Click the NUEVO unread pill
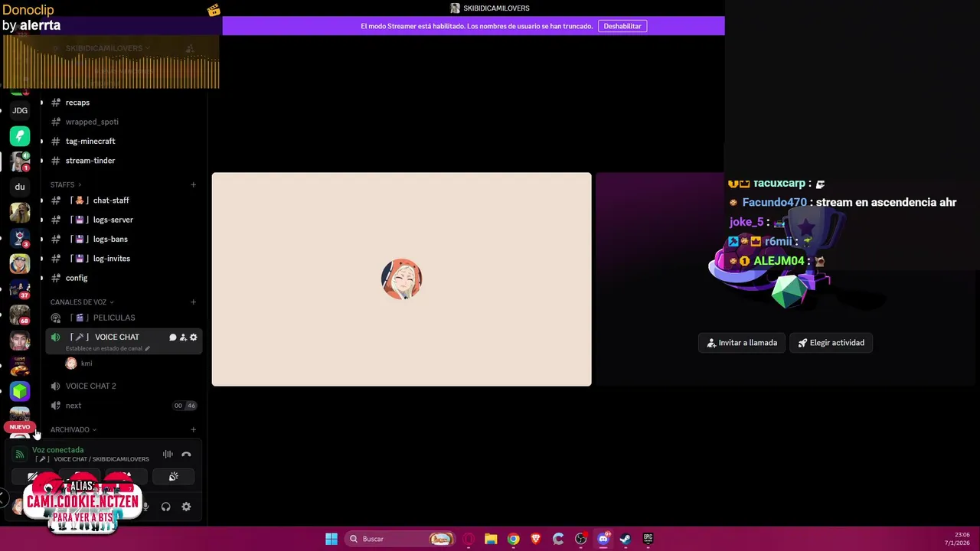Viewport: 980px width, 551px height. point(20,427)
